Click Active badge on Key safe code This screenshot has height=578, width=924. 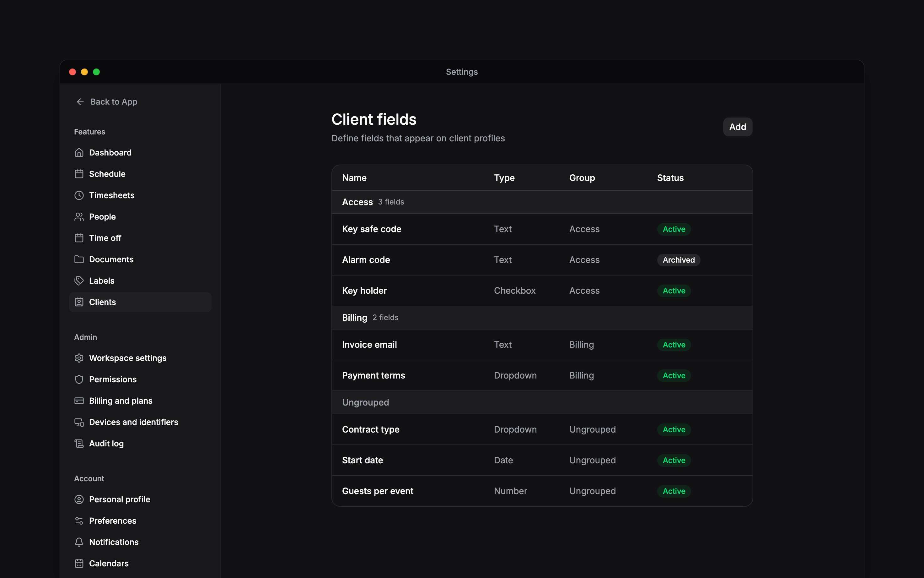click(x=674, y=229)
